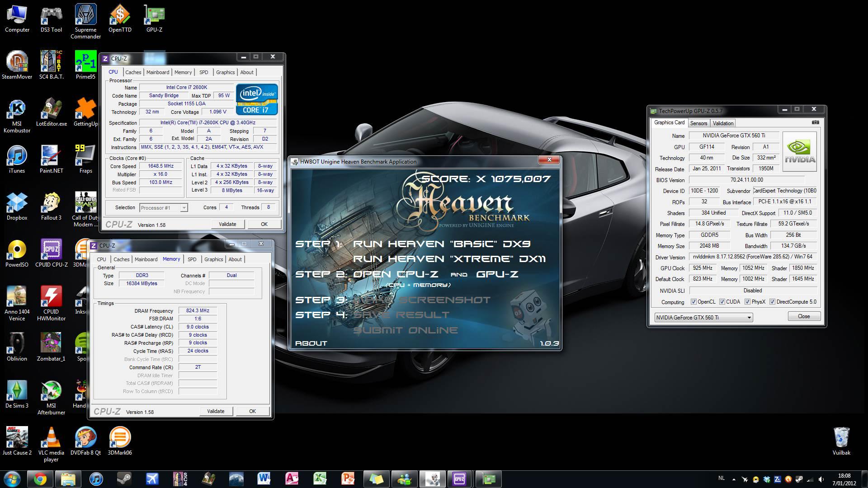Screen dimensions: 868x488
Task: Switch to the Validation tab in GPU-Z
Action: click(723, 123)
